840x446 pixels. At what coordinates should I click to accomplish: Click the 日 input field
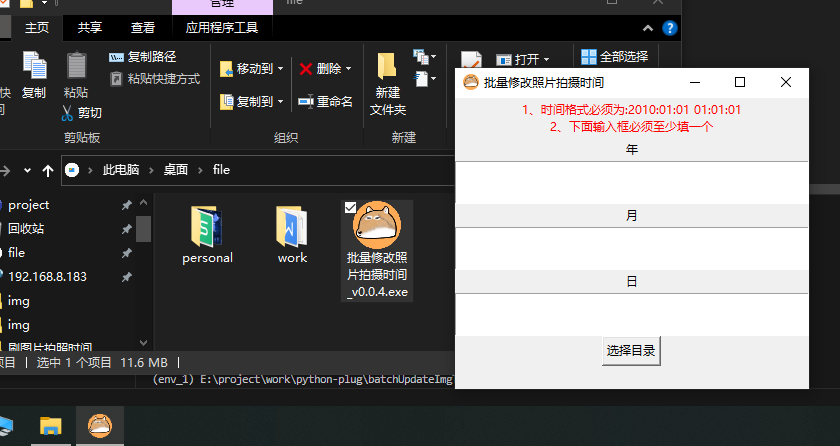point(632,315)
